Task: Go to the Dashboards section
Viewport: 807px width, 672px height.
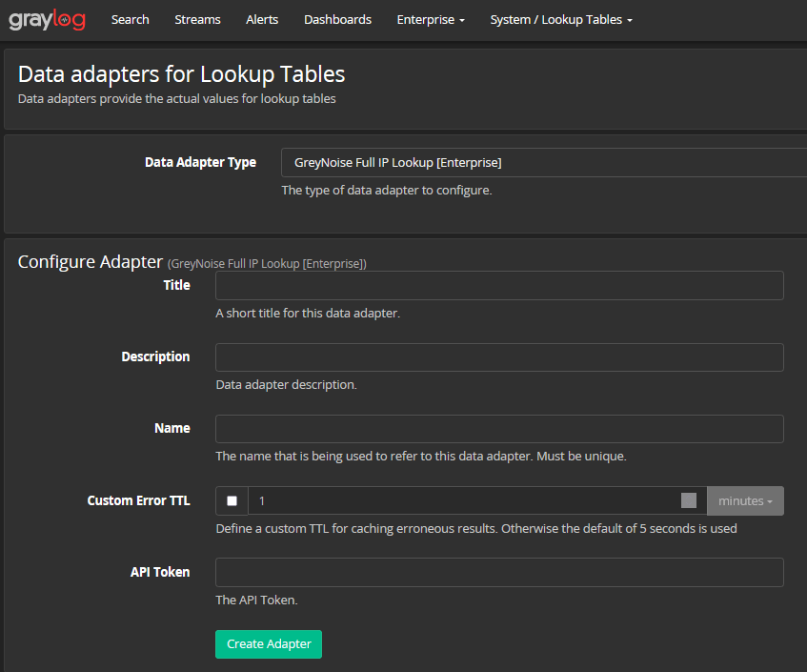Action: tap(337, 19)
